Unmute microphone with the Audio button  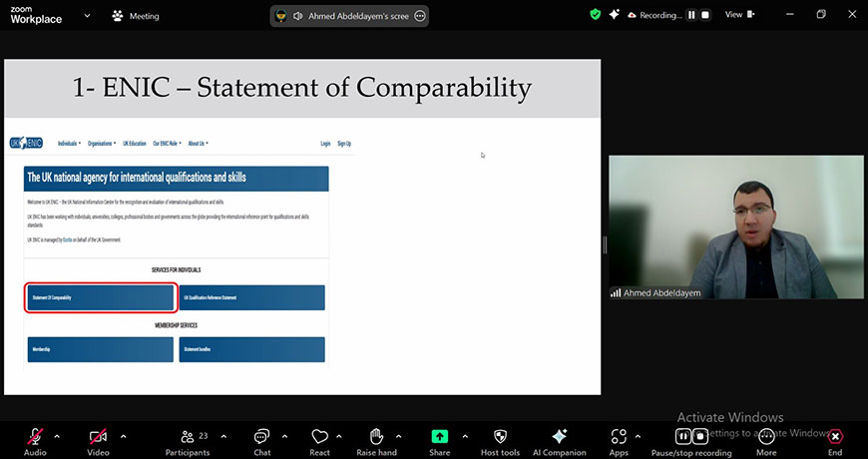click(x=35, y=442)
